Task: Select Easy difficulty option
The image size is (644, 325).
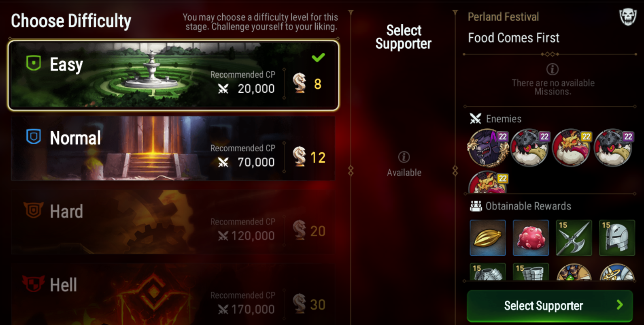Action: coord(173,75)
